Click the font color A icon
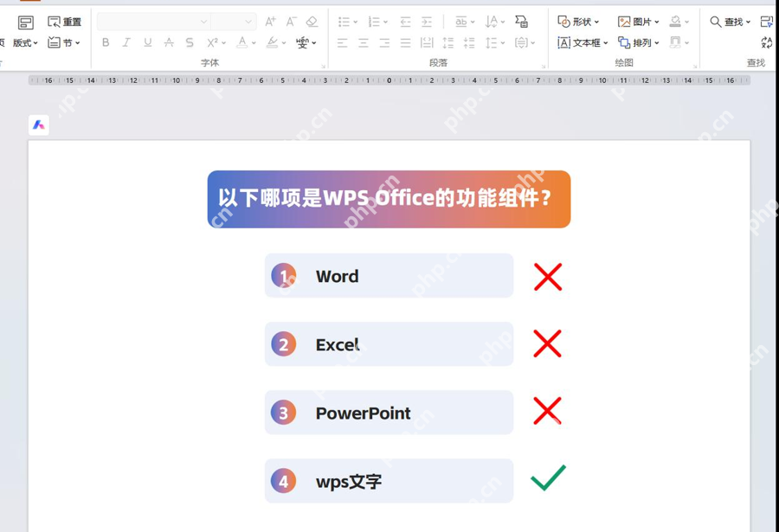The width and height of the screenshot is (779, 532). click(x=242, y=42)
